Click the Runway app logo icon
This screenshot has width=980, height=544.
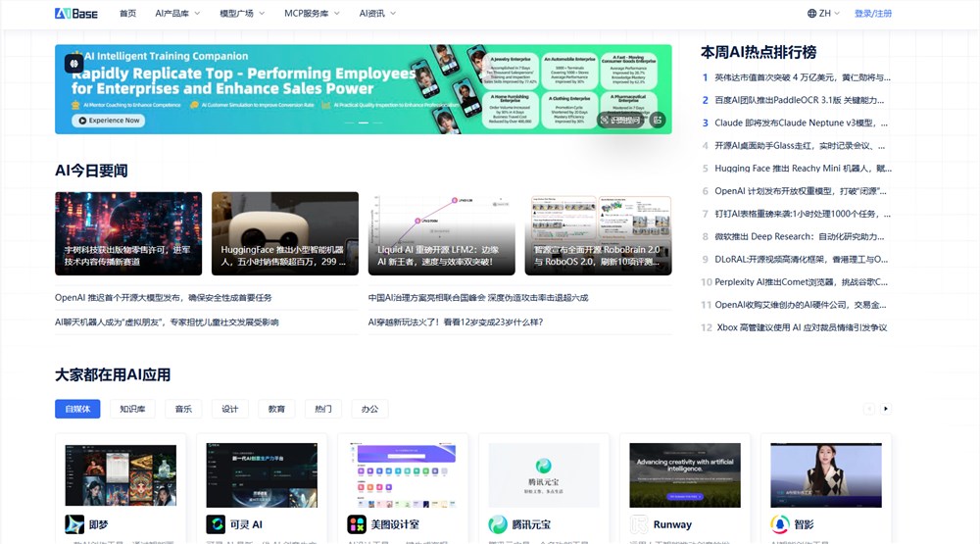point(639,524)
